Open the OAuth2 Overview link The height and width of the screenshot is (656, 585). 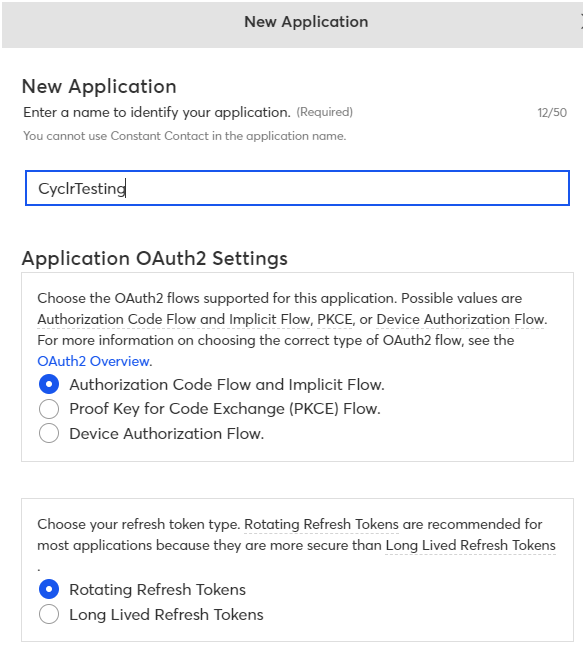93,361
